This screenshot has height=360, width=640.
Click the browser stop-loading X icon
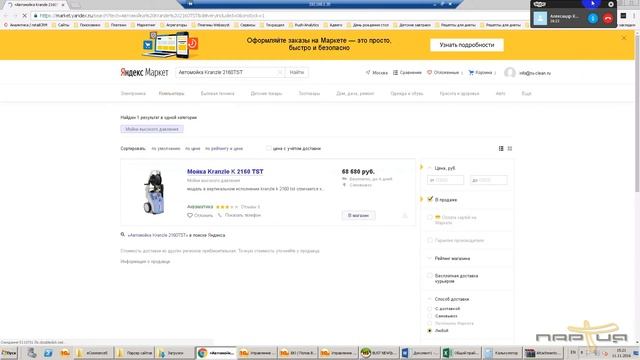click(x=24, y=16)
